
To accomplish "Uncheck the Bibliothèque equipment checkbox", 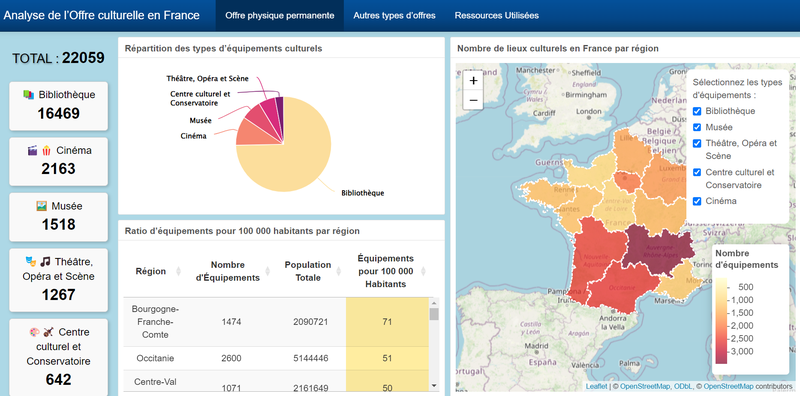I will click(697, 111).
